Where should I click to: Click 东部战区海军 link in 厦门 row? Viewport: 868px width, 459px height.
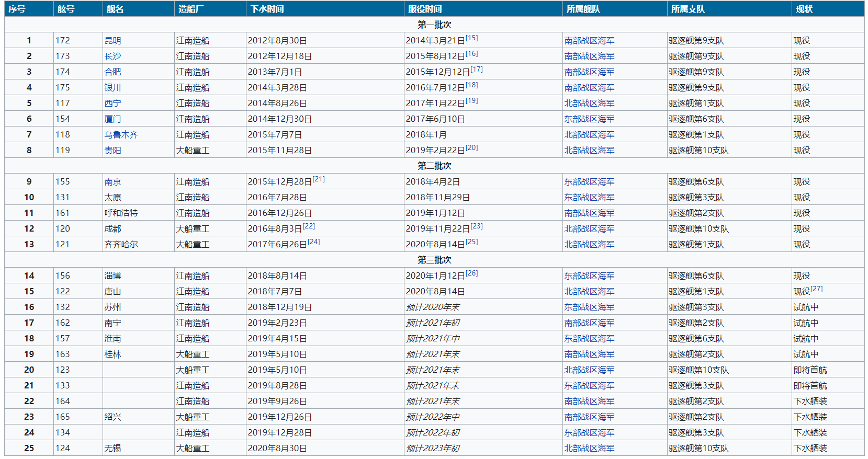pyautogui.click(x=589, y=119)
